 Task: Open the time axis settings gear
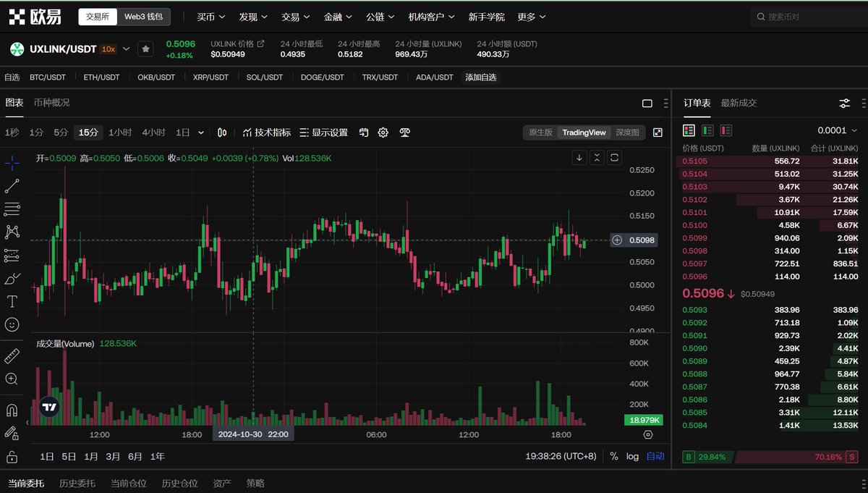pos(647,434)
